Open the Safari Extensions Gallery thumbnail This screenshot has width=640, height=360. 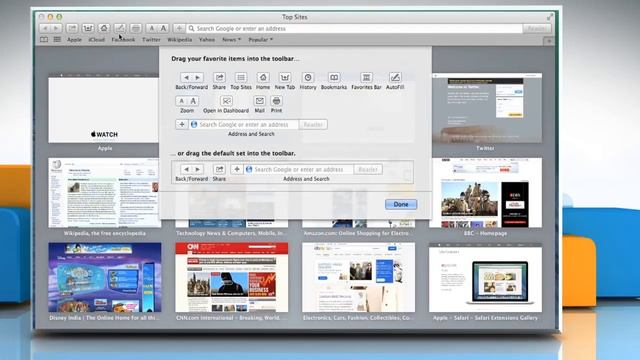coord(486,278)
